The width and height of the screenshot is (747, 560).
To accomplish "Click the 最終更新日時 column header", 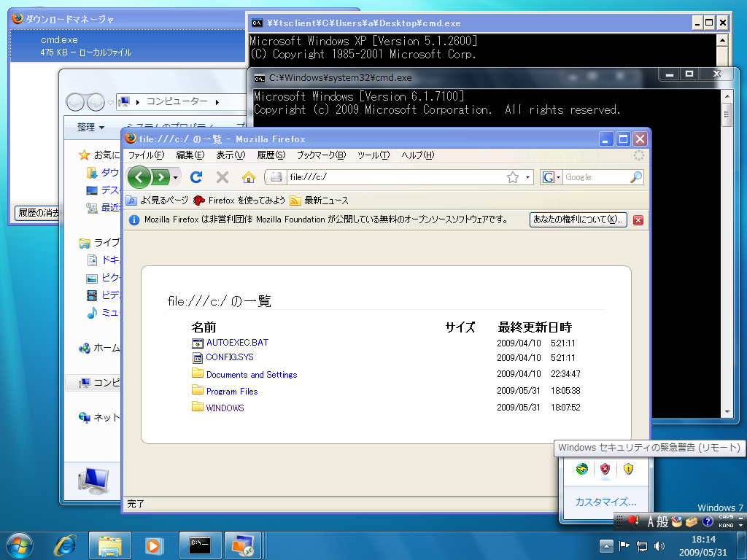I will click(x=535, y=327).
